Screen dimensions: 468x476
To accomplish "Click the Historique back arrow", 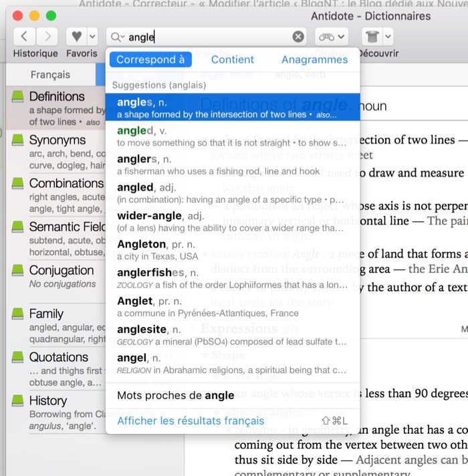I will point(25,37).
